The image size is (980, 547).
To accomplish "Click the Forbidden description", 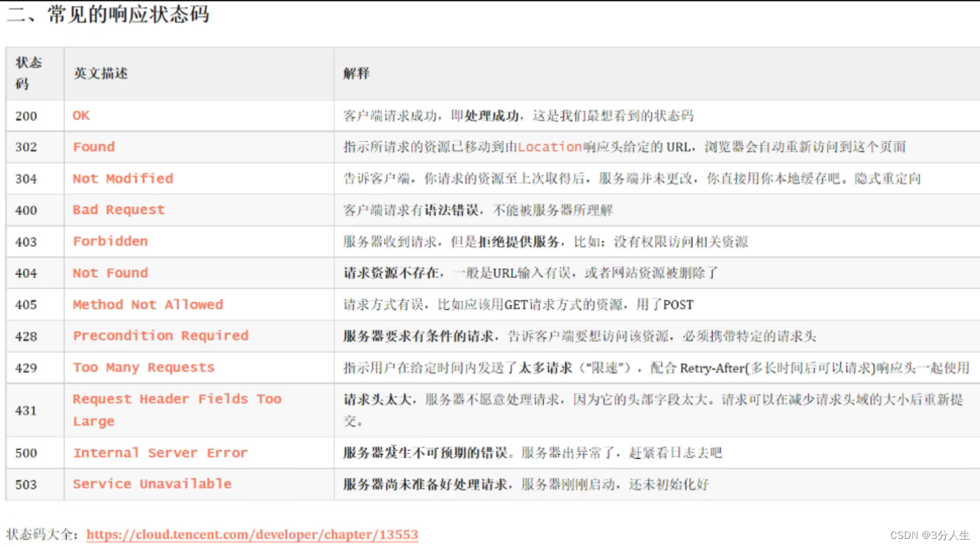I will point(111,241).
